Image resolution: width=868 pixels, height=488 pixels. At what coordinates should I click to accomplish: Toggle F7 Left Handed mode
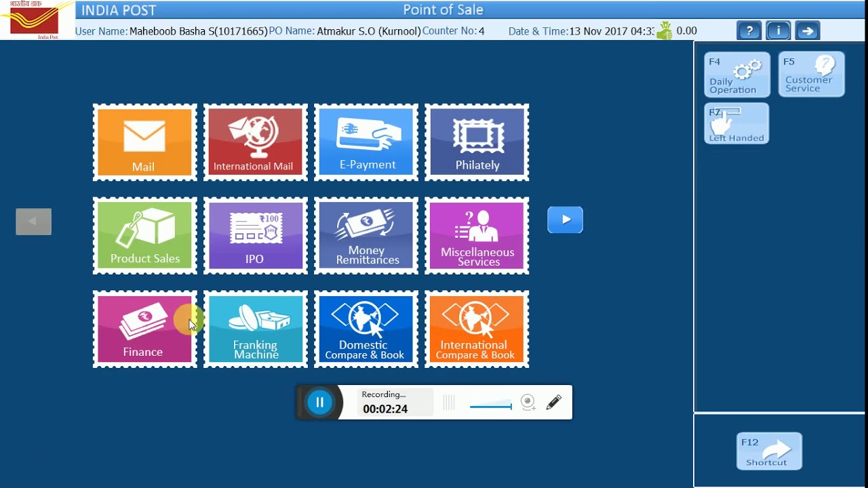coord(736,123)
